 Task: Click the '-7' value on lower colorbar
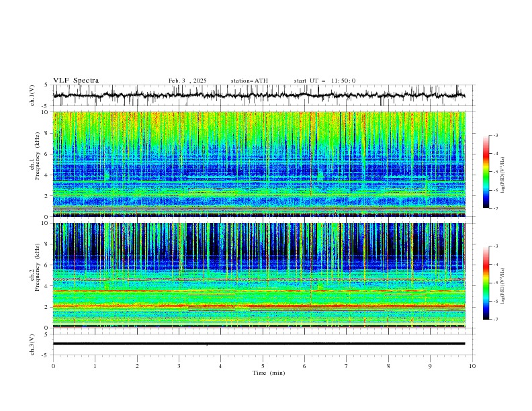tap(496, 320)
